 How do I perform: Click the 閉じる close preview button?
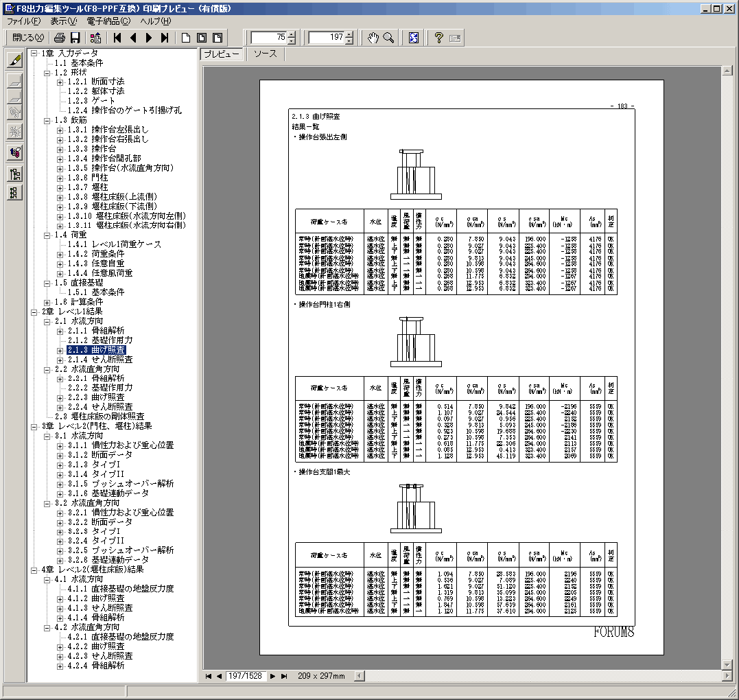pyautogui.click(x=28, y=38)
